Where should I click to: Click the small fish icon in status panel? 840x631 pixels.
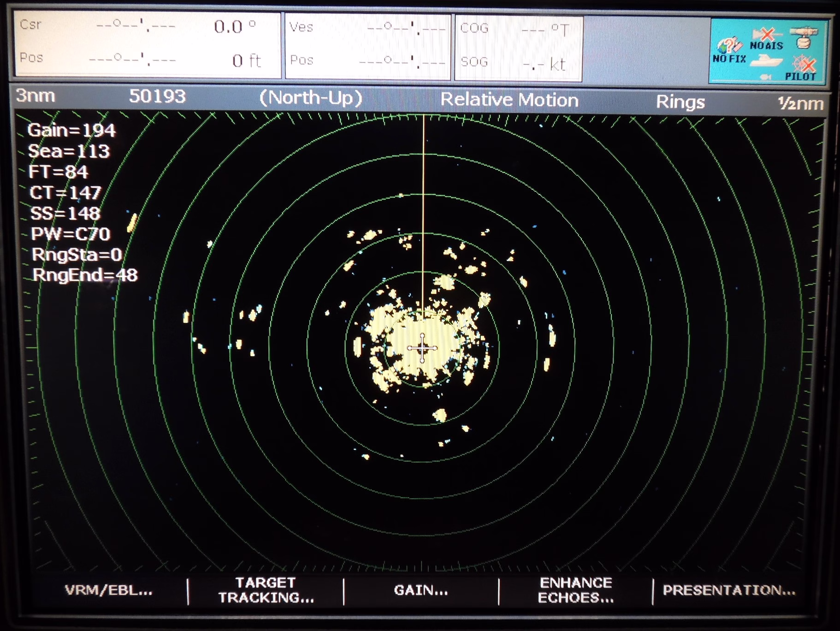point(766,77)
